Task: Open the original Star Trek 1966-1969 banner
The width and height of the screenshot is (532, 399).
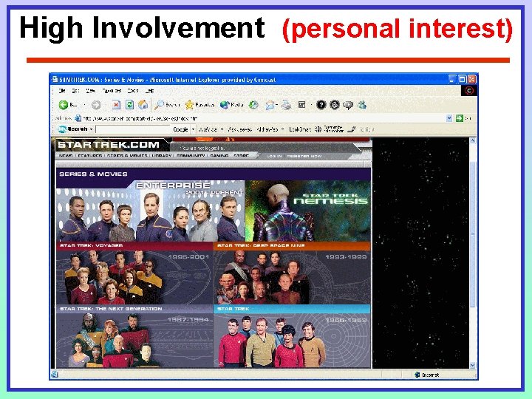Action: [292, 336]
